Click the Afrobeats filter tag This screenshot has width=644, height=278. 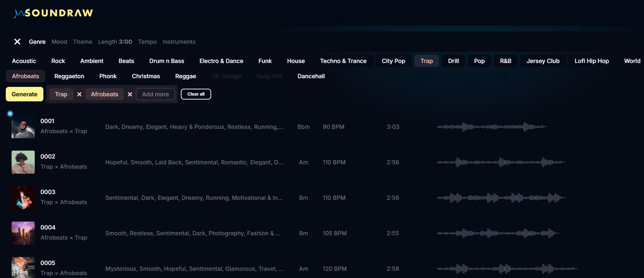coord(105,94)
